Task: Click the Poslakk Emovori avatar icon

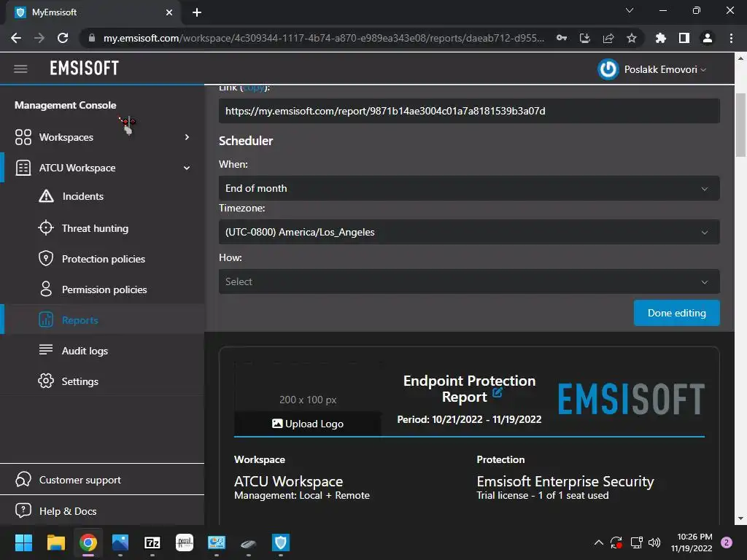Action: 608,69
